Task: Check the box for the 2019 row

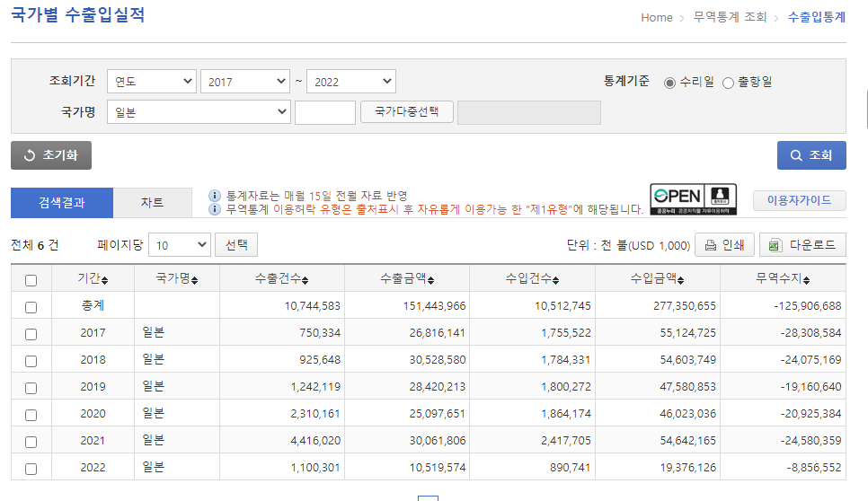Action: [x=31, y=388]
